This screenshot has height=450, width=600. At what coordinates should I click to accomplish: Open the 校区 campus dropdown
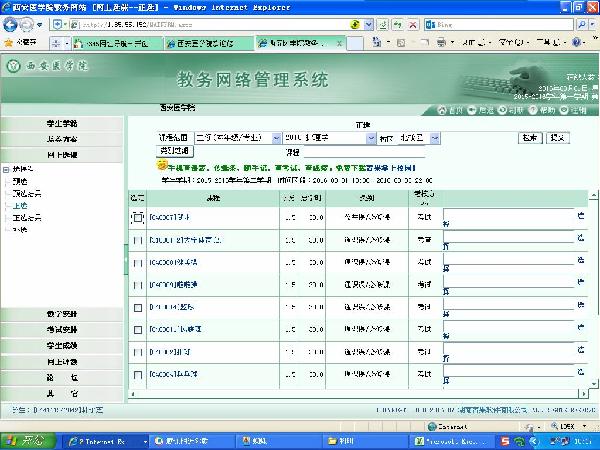coord(418,138)
